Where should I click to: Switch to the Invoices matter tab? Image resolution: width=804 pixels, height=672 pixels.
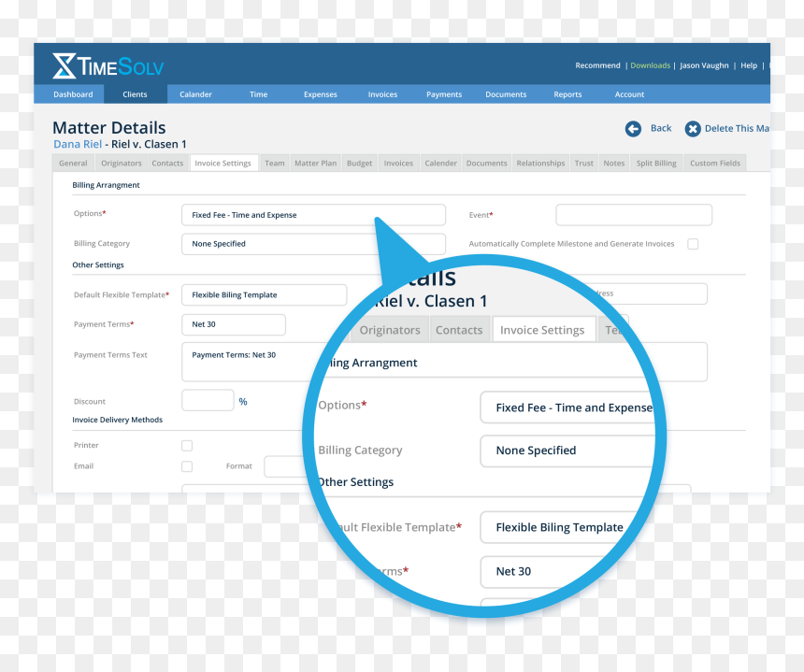click(398, 163)
